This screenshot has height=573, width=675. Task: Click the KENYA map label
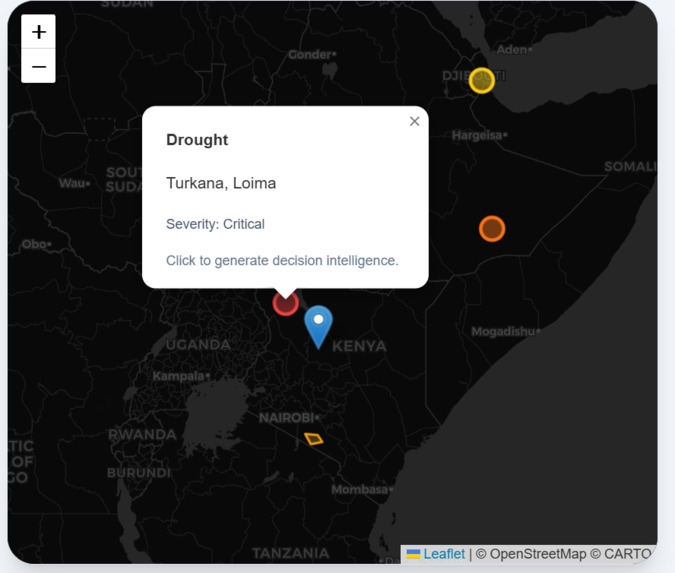(x=359, y=346)
